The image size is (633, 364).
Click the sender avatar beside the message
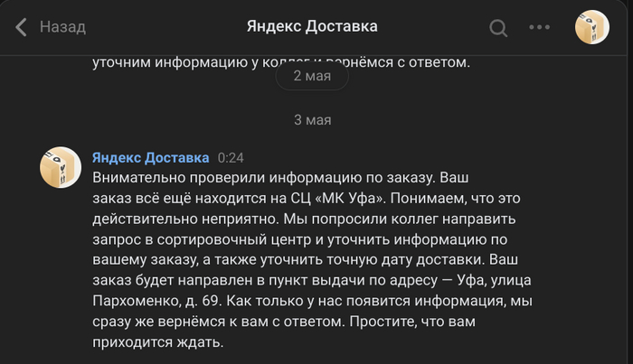[61, 167]
